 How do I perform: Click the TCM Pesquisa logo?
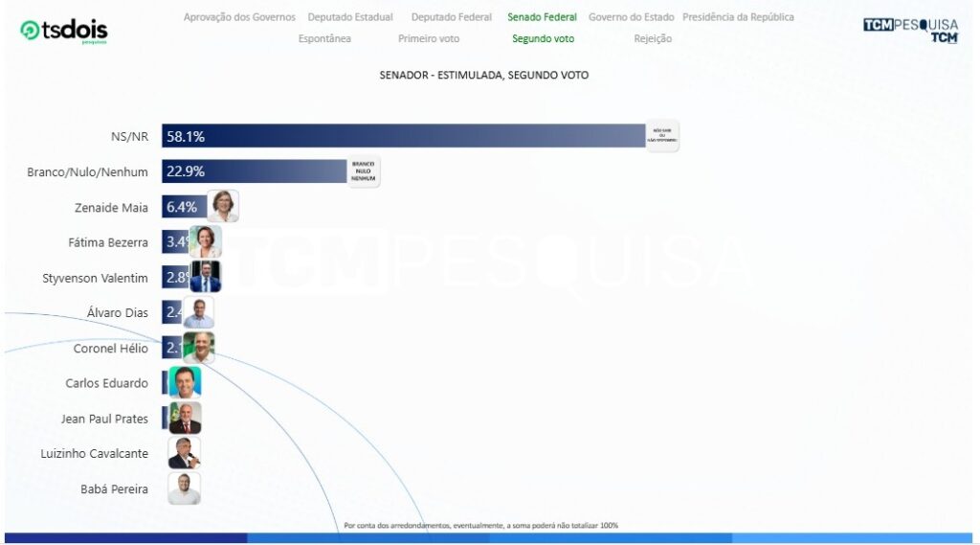(910, 30)
